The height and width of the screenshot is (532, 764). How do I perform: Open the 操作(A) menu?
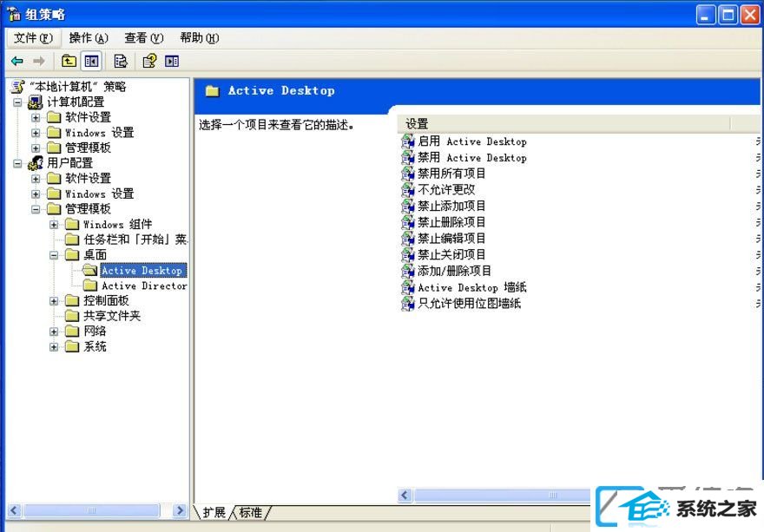89,38
